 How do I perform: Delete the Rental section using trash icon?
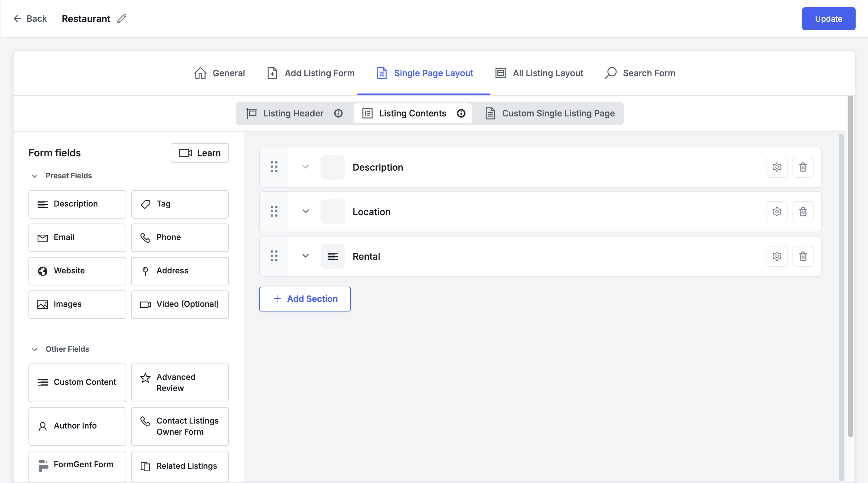click(803, 256)
